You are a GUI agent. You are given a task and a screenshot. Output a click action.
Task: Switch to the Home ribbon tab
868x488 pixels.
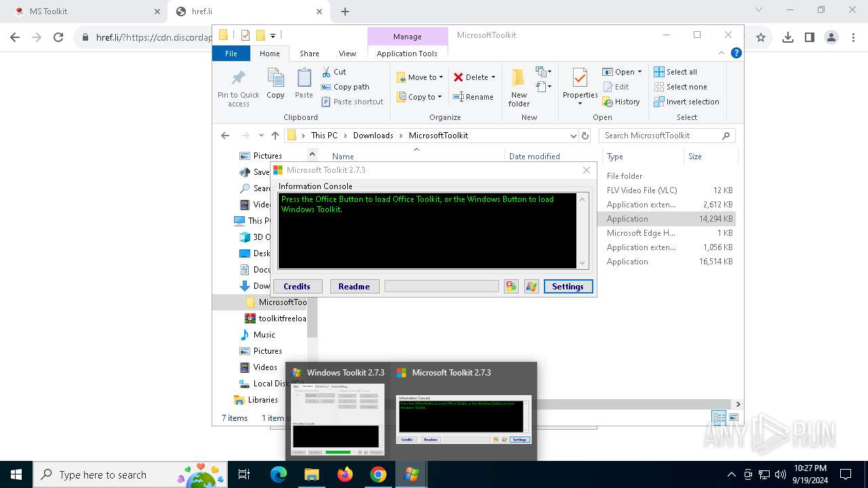[269, 54]
